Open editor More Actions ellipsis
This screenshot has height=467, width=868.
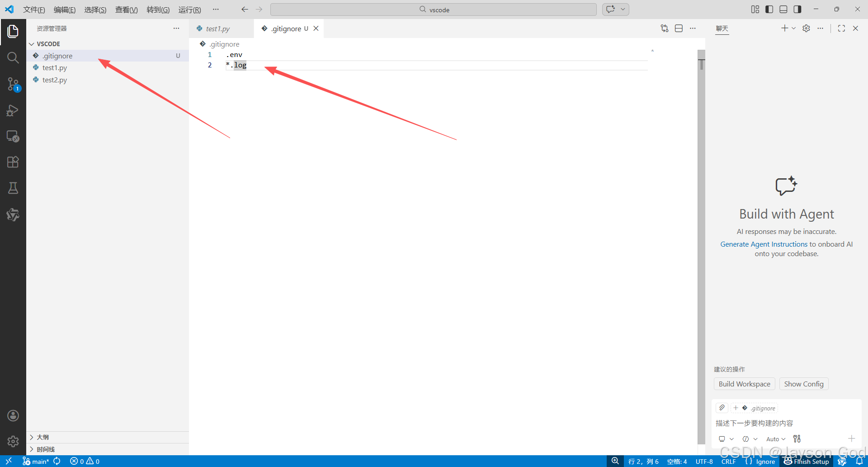693,29
